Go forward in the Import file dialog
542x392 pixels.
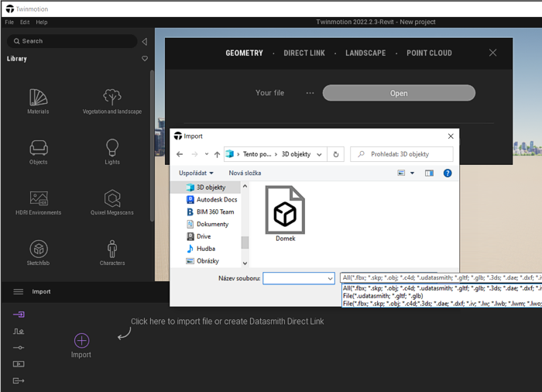194,154
